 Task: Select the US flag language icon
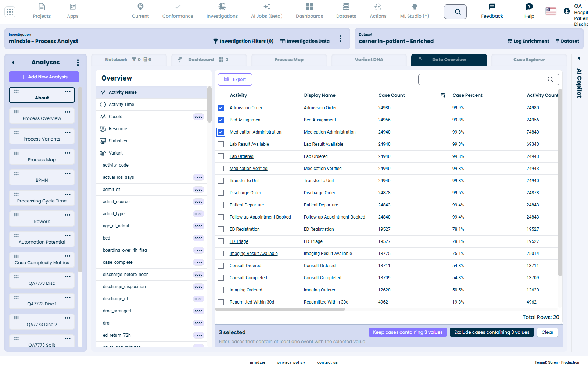[551, 11]
